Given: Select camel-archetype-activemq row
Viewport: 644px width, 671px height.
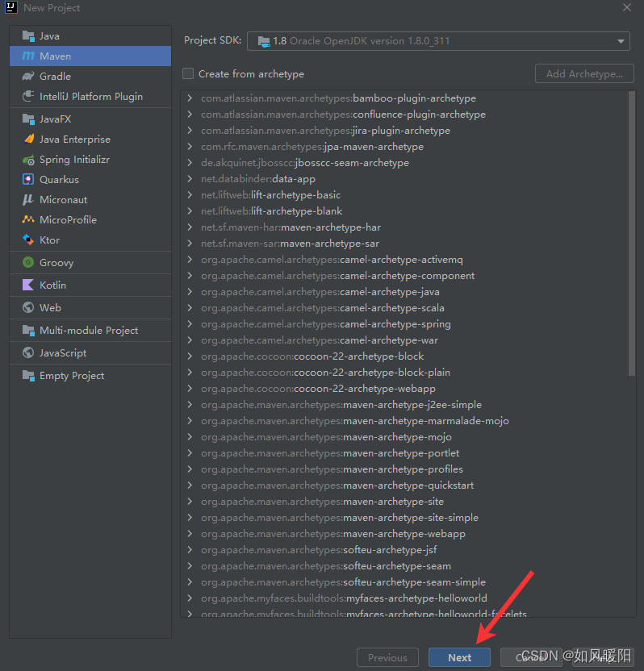Looking at the screenshot, I should pyautogui.click(x=404, y=260).
